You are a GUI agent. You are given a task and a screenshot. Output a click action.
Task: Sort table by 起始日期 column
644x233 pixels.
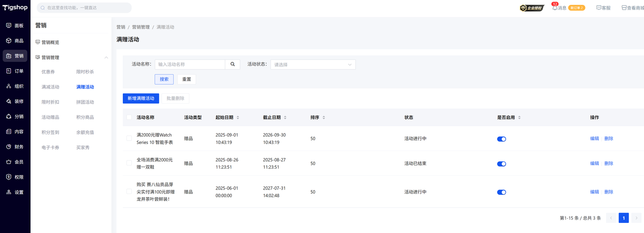[237, 117]
